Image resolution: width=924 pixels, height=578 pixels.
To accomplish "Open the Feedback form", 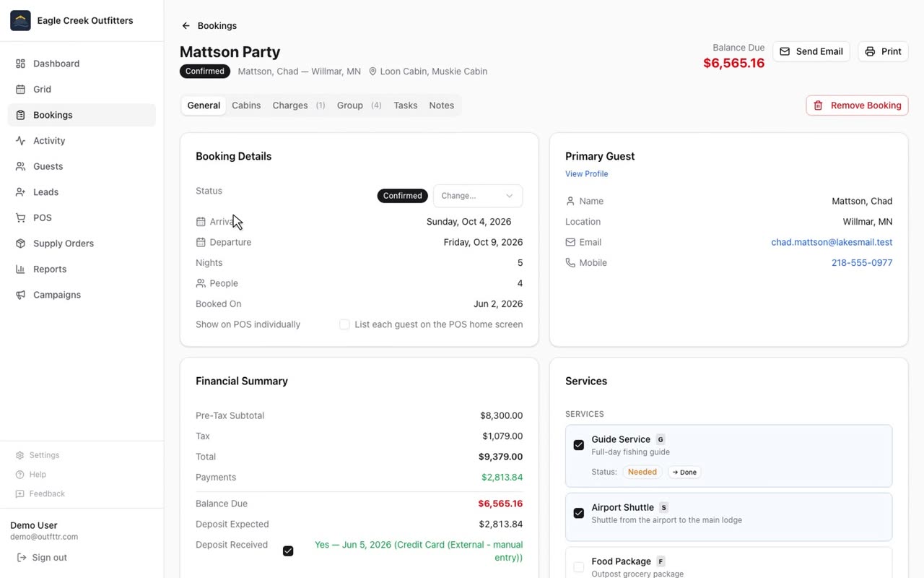I will (x=40, y=494).
